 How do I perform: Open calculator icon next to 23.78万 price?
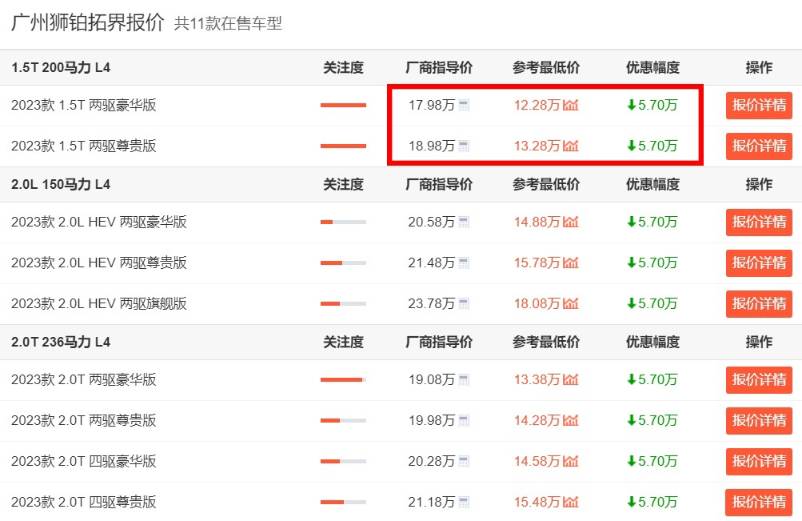(x=464, y=304)
